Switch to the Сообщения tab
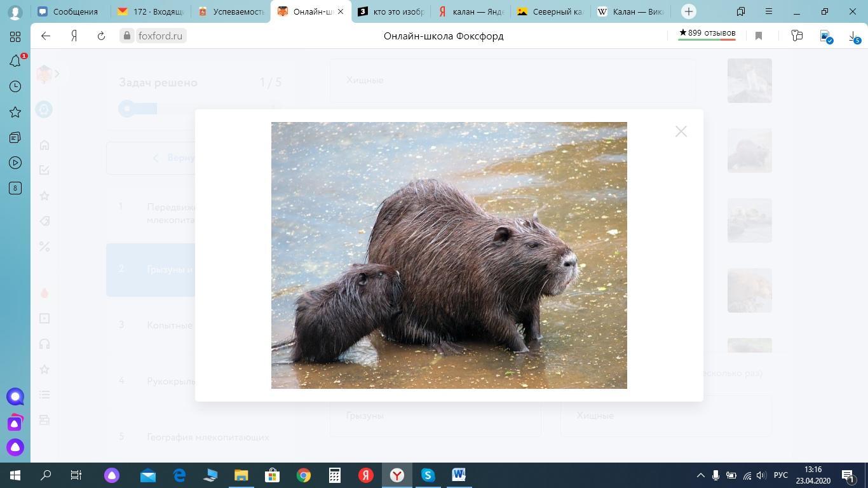The height and width of the screenshot is (488, 868). pos(69,11)
